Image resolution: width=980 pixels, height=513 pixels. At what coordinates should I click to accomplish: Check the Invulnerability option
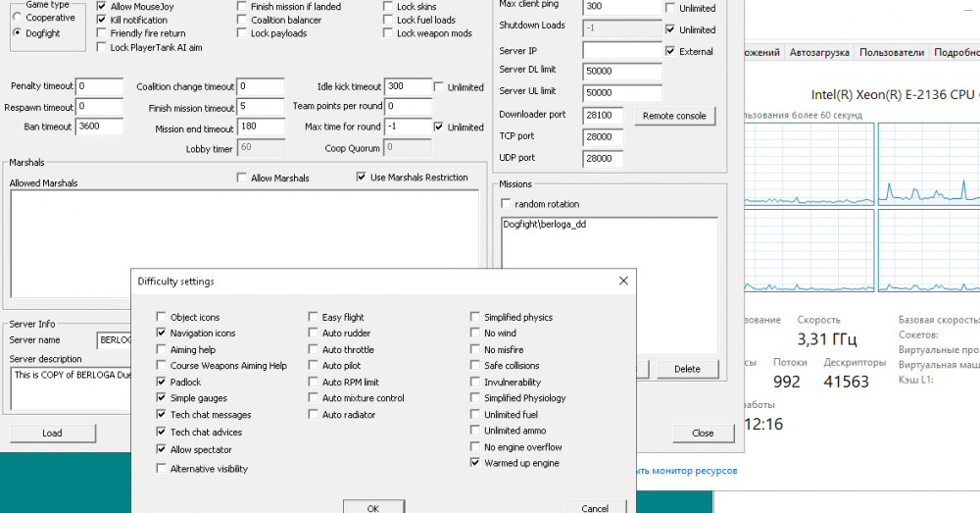[475, 382]
